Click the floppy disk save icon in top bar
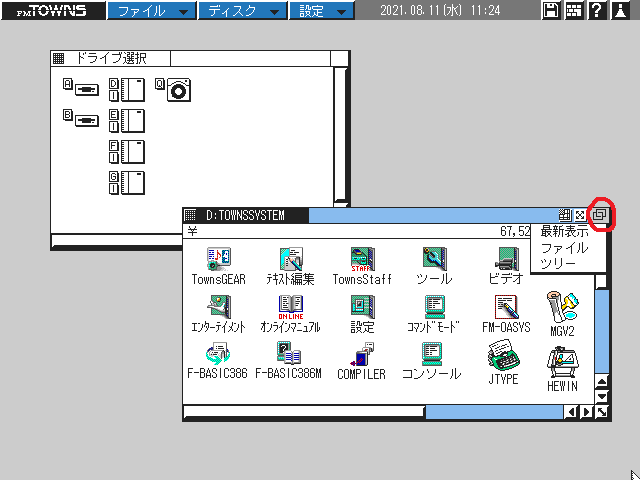The width and height of the screenshot is (640, 480). 551,10
